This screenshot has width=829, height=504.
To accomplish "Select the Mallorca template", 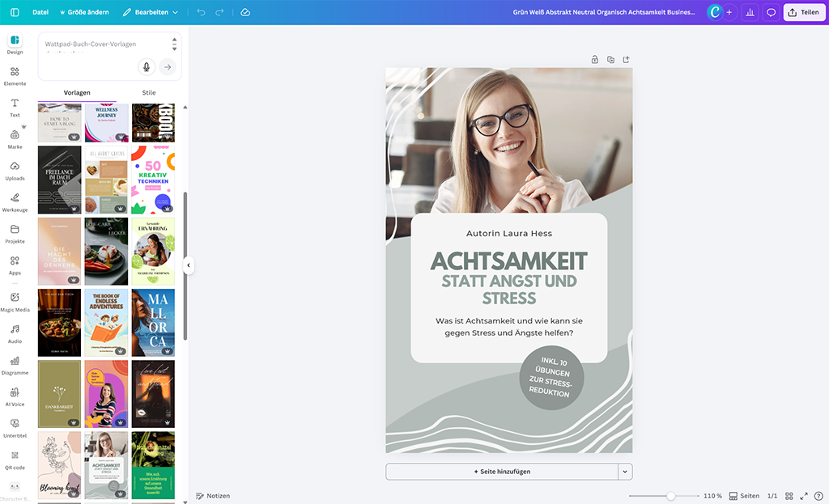I will pos(153,322).
